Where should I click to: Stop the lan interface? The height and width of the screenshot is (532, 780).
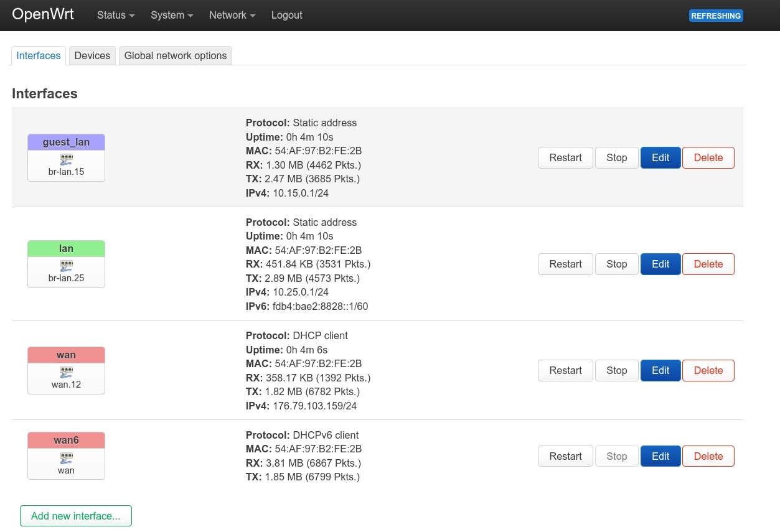coord(616,264)
